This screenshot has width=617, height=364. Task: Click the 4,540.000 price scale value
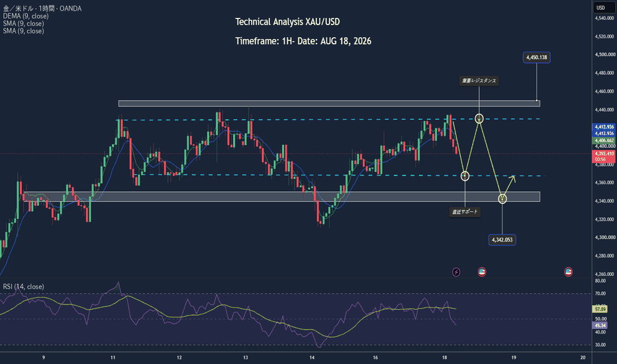click(604, 18)
